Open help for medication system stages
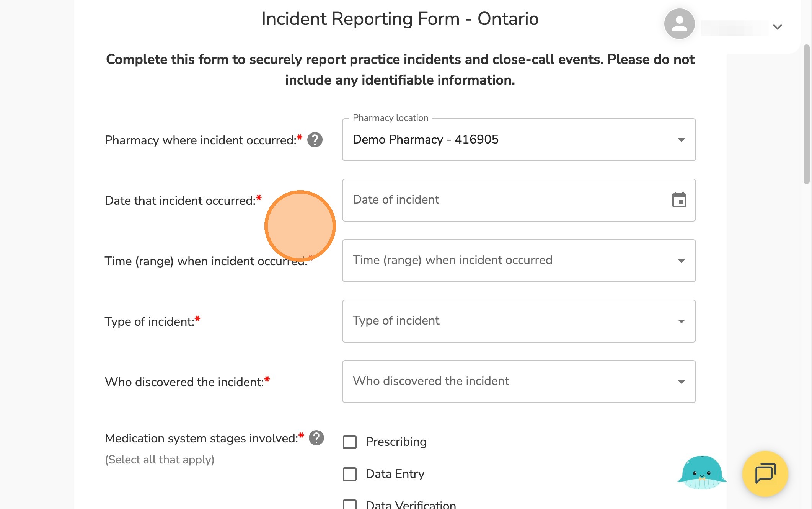This screenshot has width=812, height=509. click(316, 438)
